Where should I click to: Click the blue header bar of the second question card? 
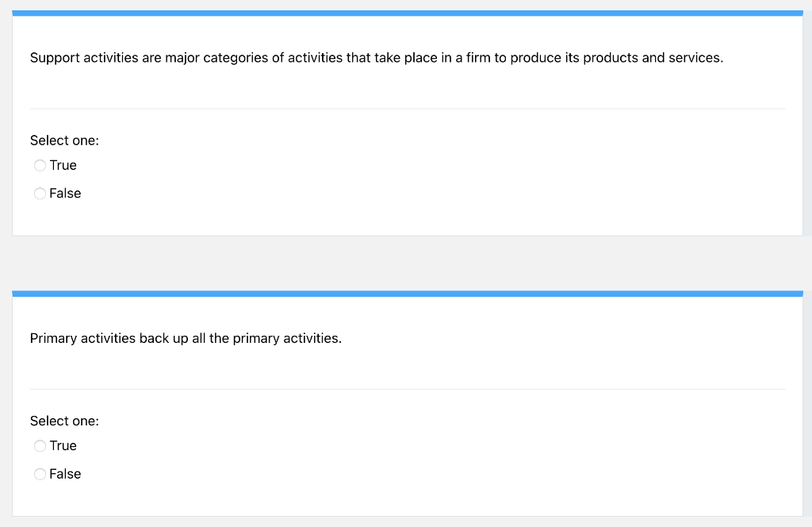[x=408, y=294]
